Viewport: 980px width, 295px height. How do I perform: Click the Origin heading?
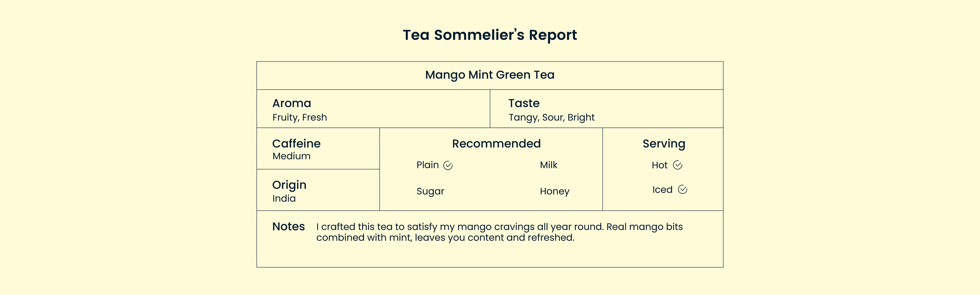[x=289, y=185]
